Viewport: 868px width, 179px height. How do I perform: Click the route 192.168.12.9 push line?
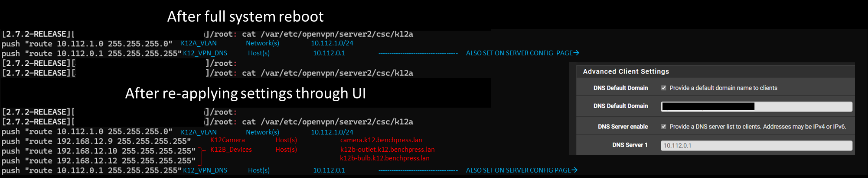[x=96, y=141]
